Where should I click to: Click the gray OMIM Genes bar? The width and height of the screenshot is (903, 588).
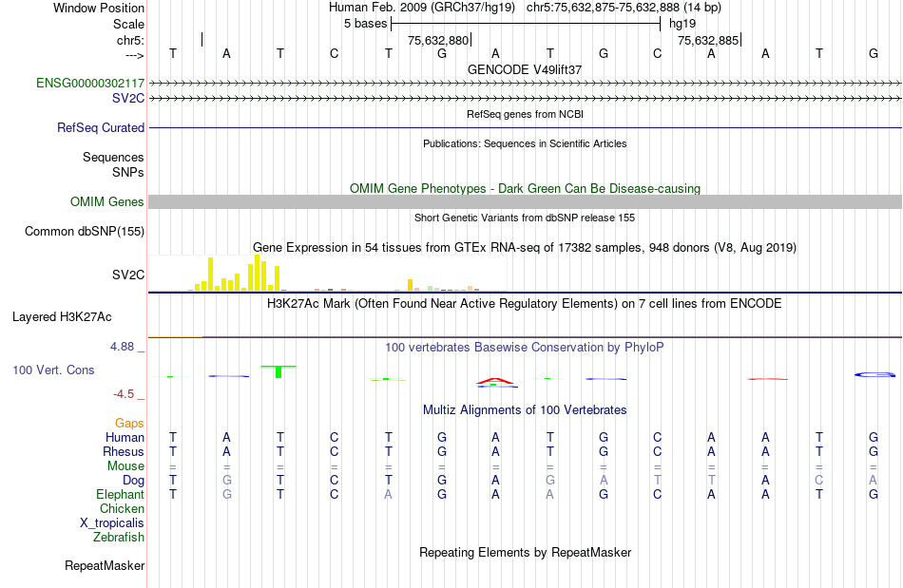[x=525, y=202]
